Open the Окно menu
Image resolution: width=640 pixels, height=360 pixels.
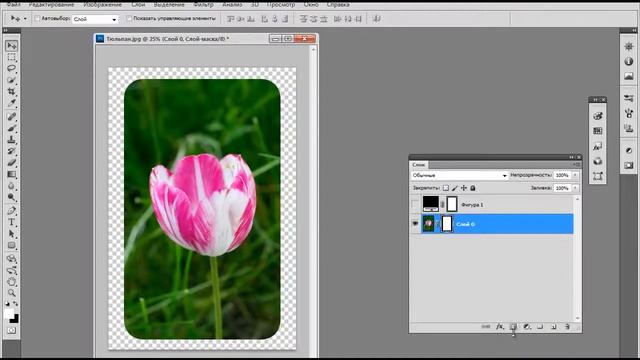[311, 4]
